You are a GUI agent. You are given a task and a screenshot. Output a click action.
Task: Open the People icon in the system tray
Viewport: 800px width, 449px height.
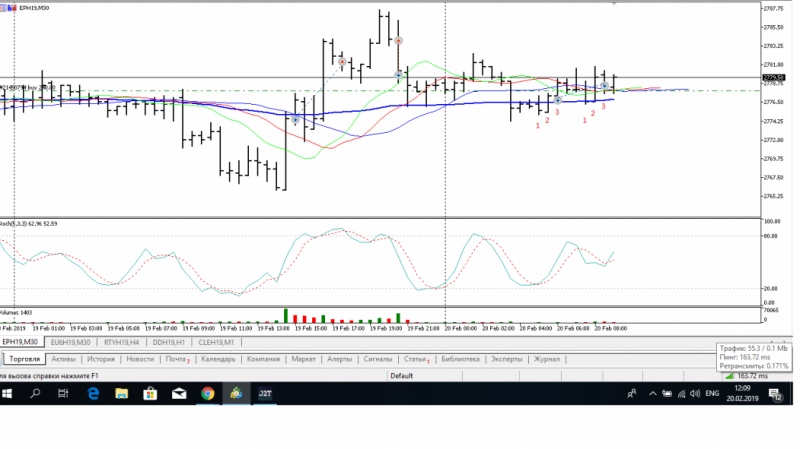[x=632, y=393]
